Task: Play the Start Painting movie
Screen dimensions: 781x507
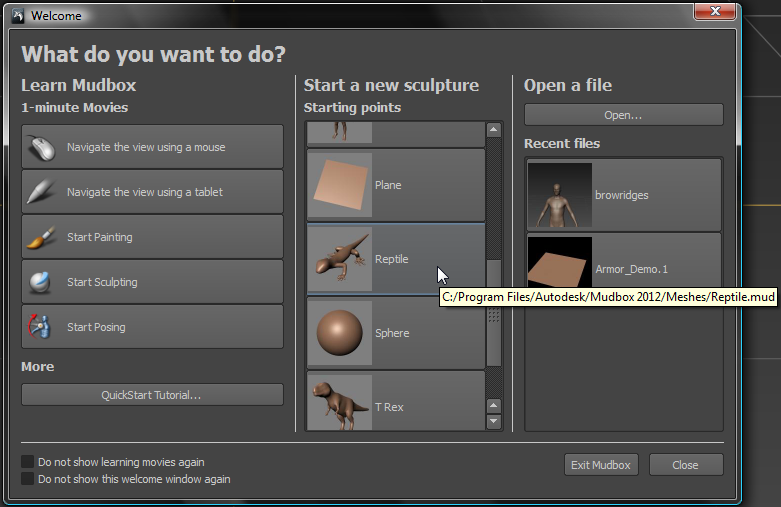Action: (x=152, y=237)
